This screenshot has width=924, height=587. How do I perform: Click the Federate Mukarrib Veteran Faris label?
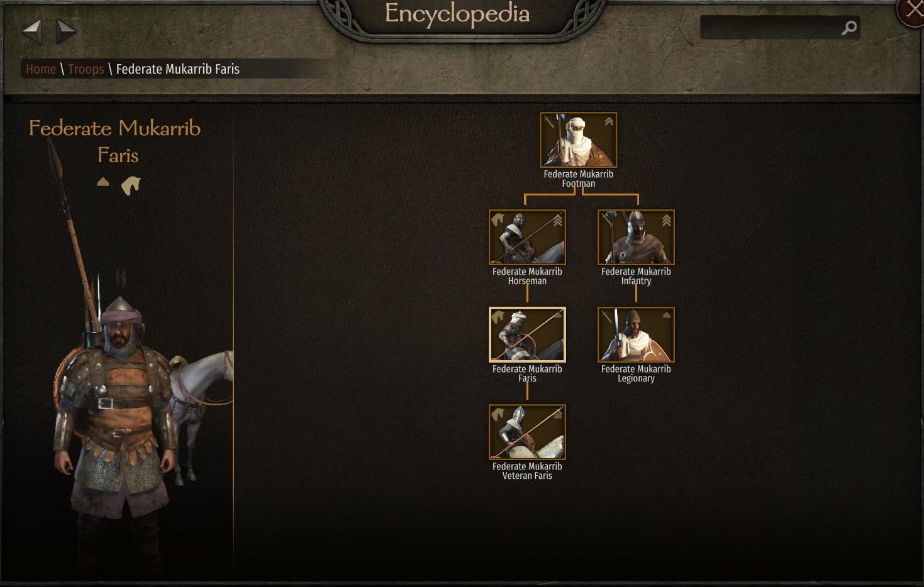(527, 471)
